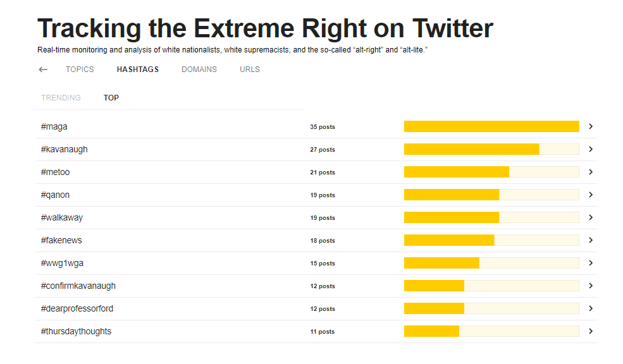Select the Hashtags tab

(x=138, y=70)
